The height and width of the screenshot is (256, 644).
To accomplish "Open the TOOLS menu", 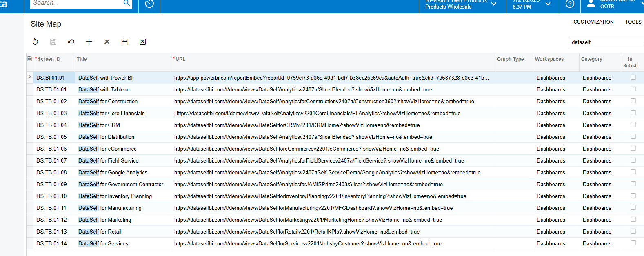I will (633, 22).
